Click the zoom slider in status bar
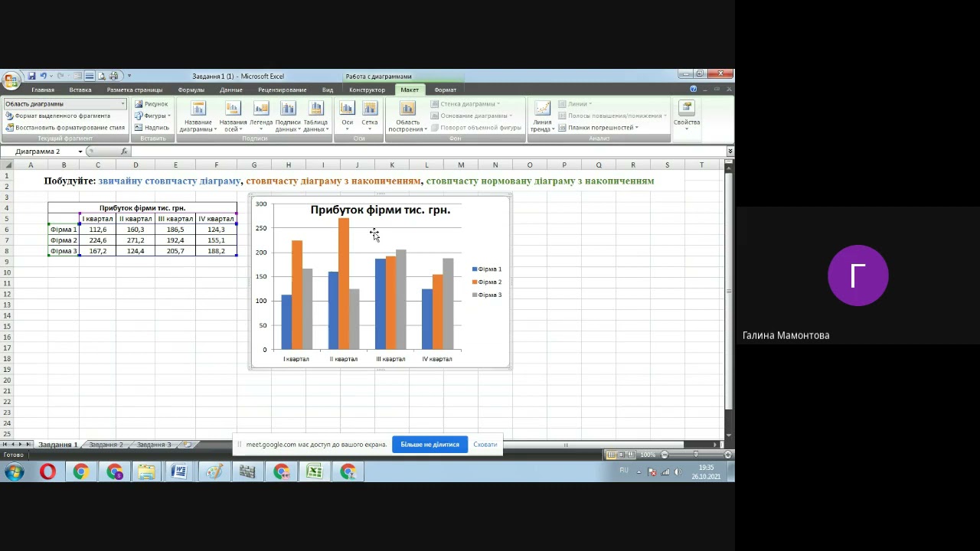 tap(696, 455)
